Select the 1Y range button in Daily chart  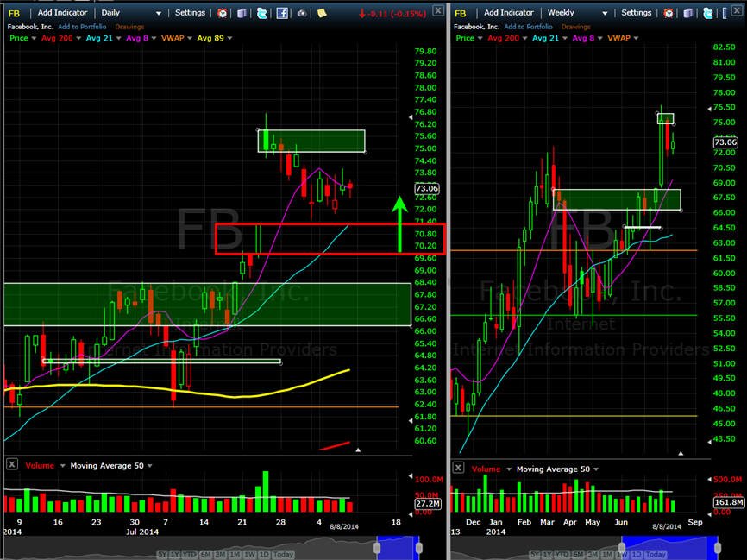[175, 554]
